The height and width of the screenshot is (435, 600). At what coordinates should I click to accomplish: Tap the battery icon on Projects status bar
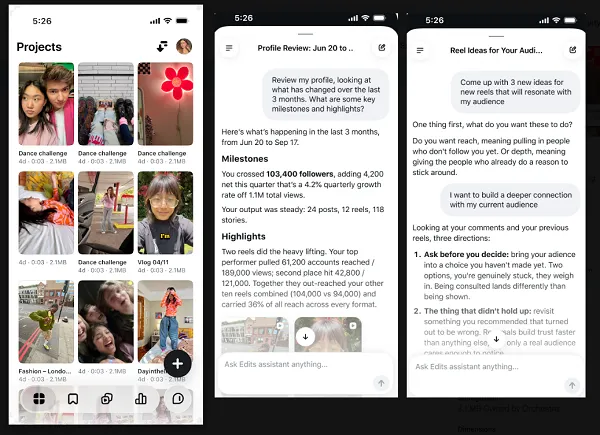(182, 21)
